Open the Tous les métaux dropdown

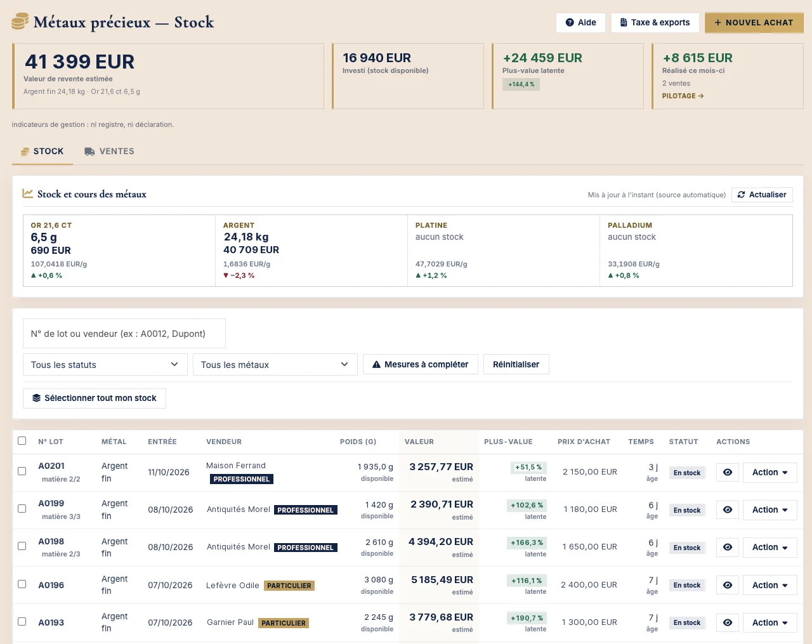(275, 364)
